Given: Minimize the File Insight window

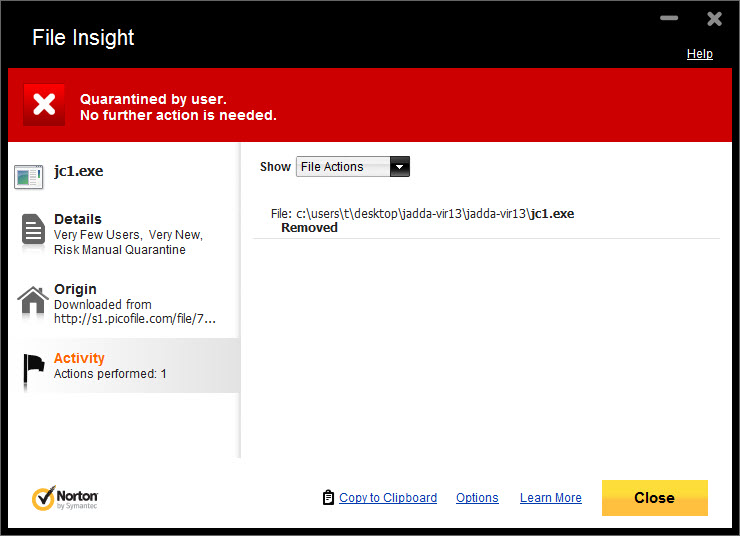Looking at the screenshot, I should tap(669, 18).
